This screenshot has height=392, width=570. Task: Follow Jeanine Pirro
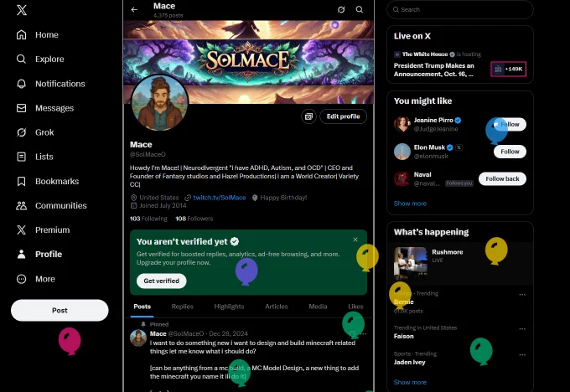pyautogui.click(x=510, y=124)
